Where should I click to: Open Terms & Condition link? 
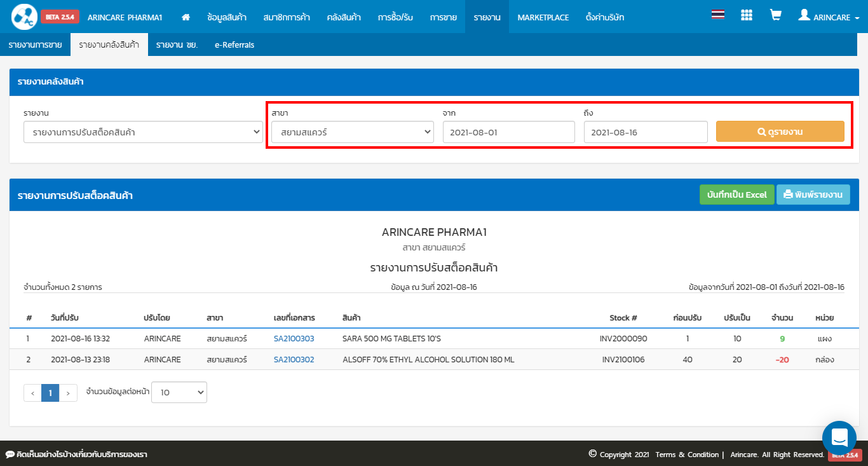687,455
